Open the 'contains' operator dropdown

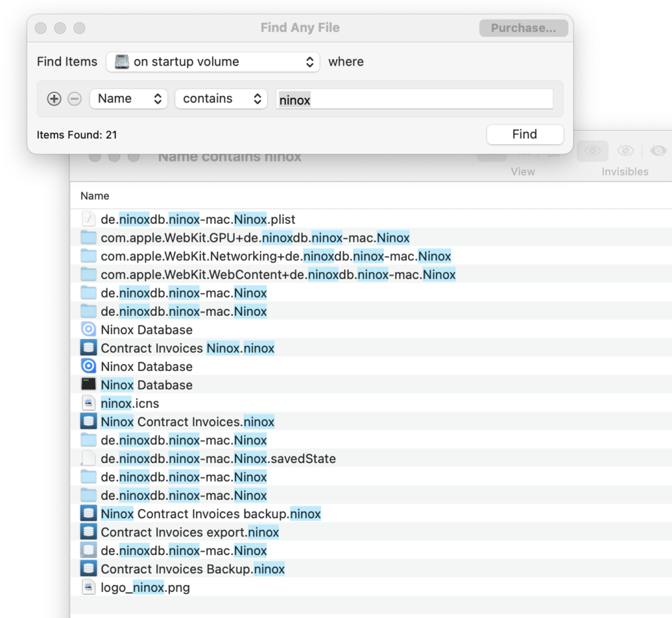(220, 99)
